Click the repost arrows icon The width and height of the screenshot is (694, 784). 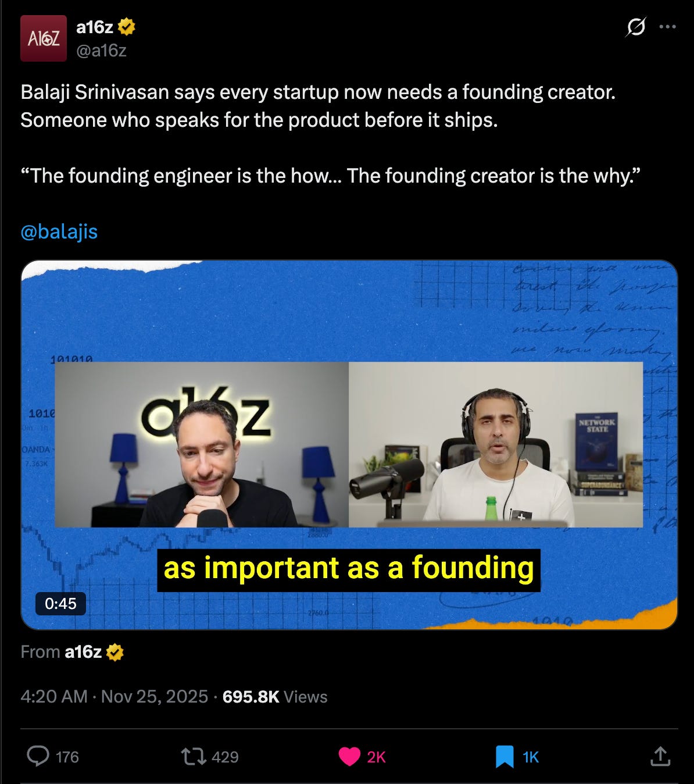pos(193,756)
